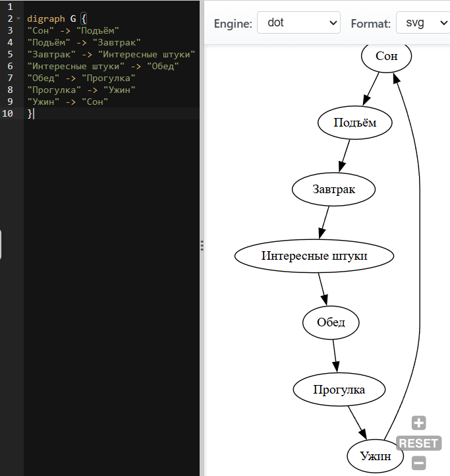Open the Format dropdown showing svg
Screen dimensions: 450x476
(x=422, y=24)
